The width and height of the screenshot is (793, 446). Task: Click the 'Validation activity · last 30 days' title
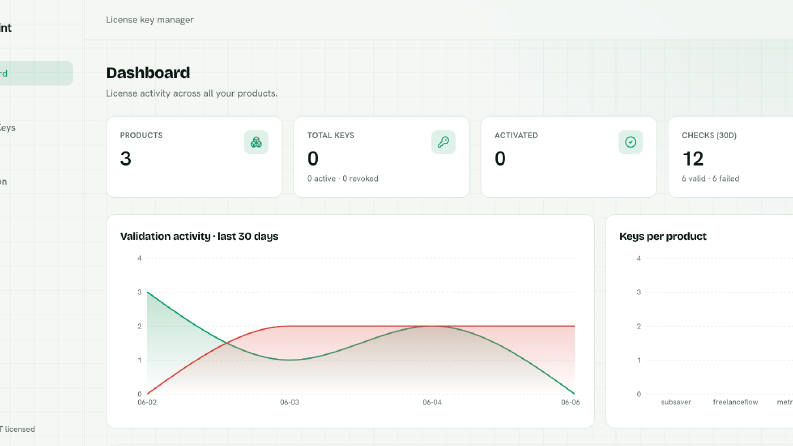coord(199,236)
